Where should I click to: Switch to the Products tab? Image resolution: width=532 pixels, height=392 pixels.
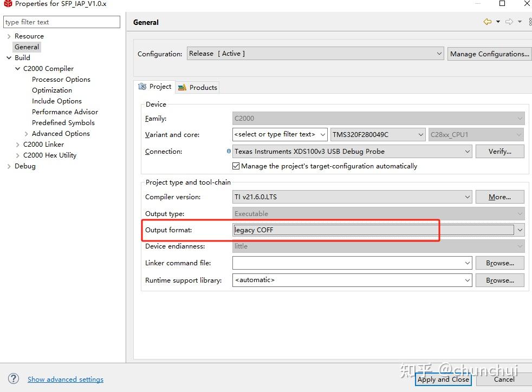pyautogui.click(x=202, y=87)
